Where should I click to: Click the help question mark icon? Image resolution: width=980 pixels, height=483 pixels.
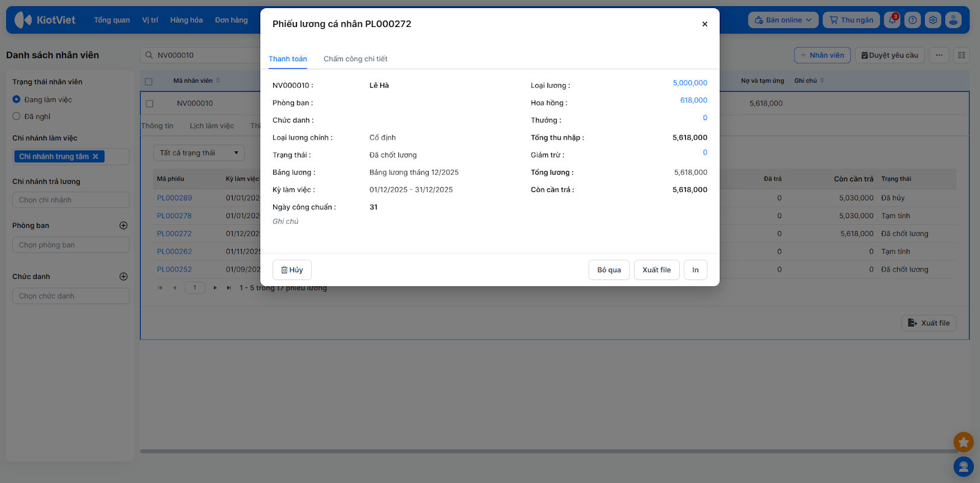pos(913,20)
